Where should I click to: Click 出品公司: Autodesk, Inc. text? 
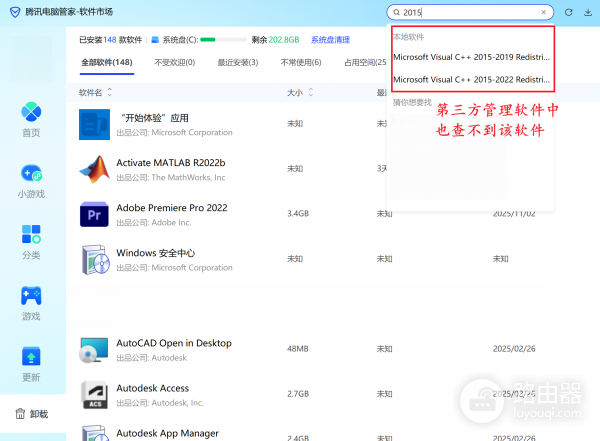(x=160, y=403)
